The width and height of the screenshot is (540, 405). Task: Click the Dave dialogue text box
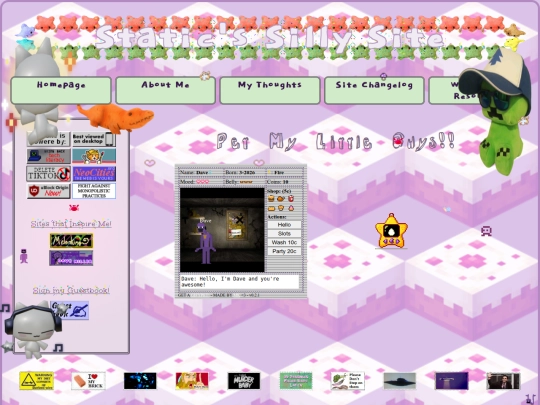coord(239,282)
